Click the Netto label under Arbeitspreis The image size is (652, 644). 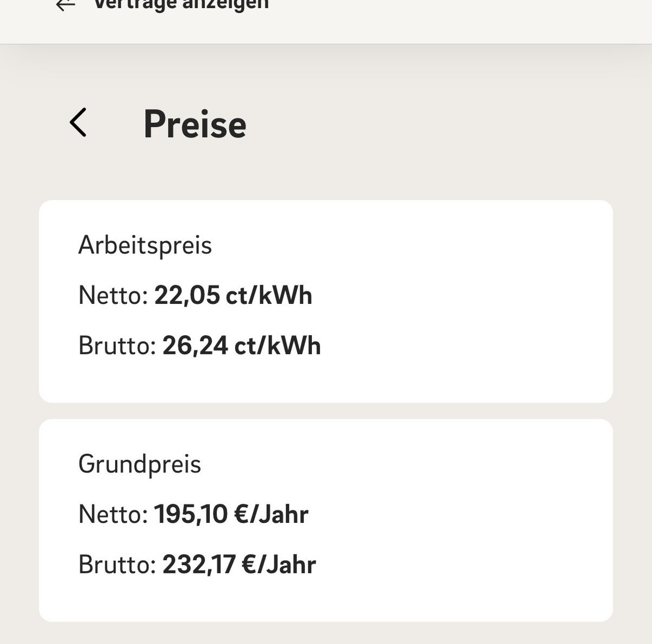113,296
